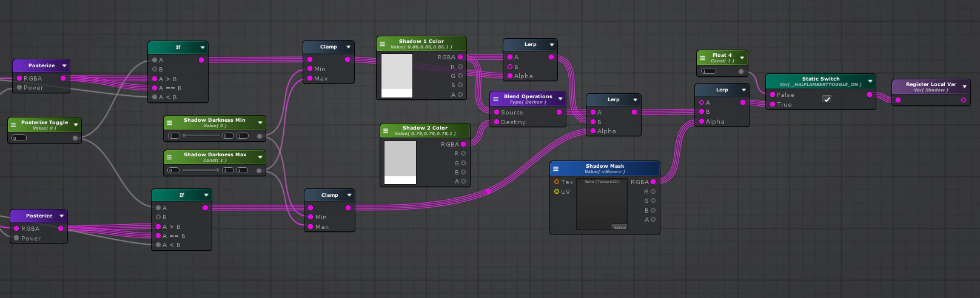The width and height of the screenshot is (980, 298).
Task: Open Posterize Toggle node hamburger menu
Action: click(x=13, y=125)
